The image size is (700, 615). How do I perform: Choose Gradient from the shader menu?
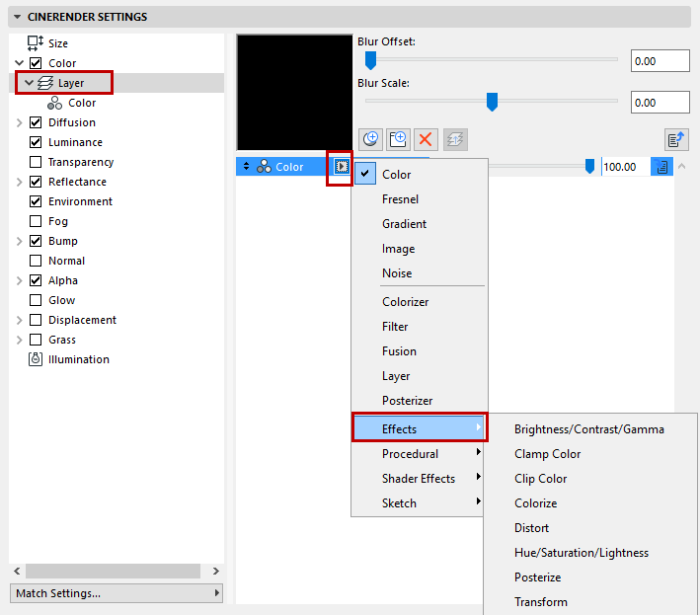click(x=420, y=224)
